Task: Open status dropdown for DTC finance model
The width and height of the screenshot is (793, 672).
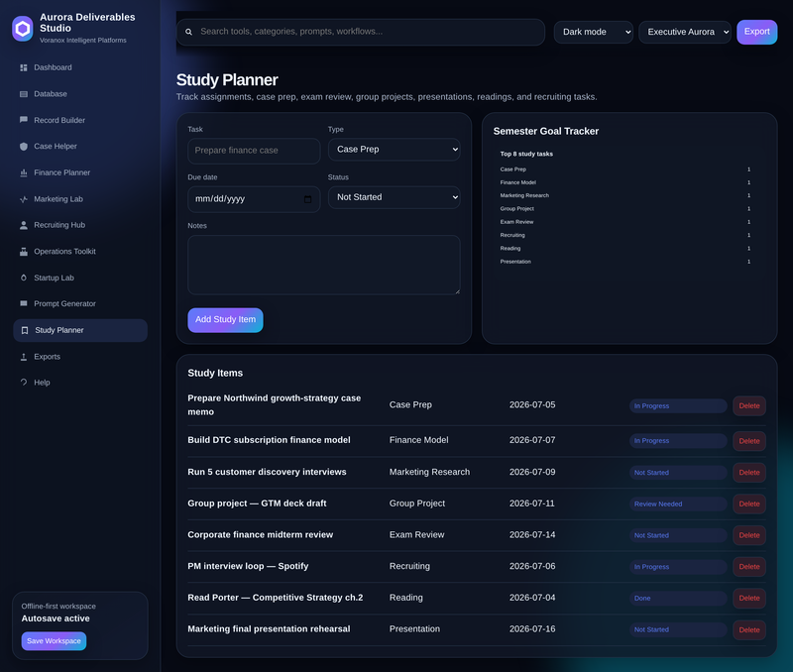Action: [x=678, y=441]
